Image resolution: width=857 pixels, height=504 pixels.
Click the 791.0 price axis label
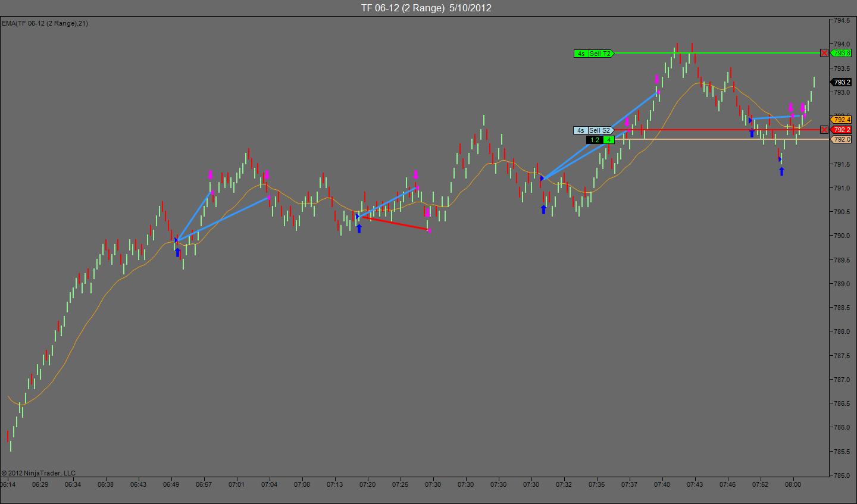click(842, 188)
